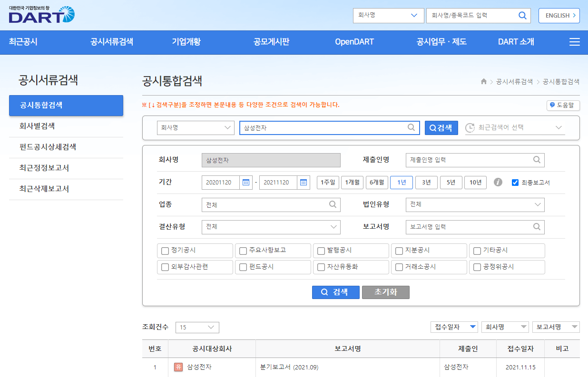The image size is (588, 377).
Task: Click the 도움말 help button
Action: (563, 105)
